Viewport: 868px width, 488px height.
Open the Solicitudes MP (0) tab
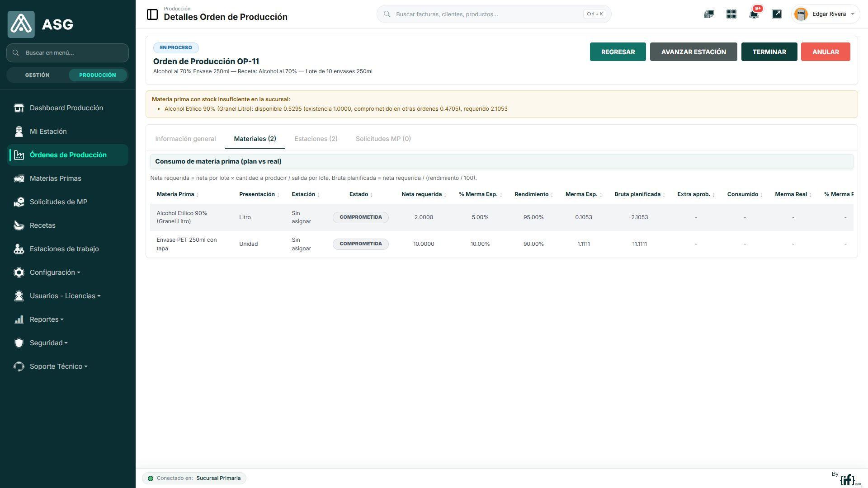[x=383, y=139]
